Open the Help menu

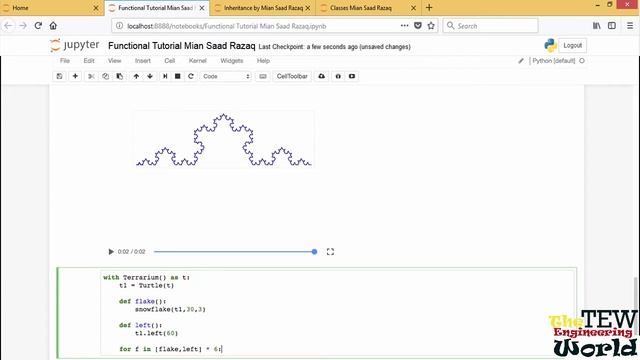(x=263, y=61)
